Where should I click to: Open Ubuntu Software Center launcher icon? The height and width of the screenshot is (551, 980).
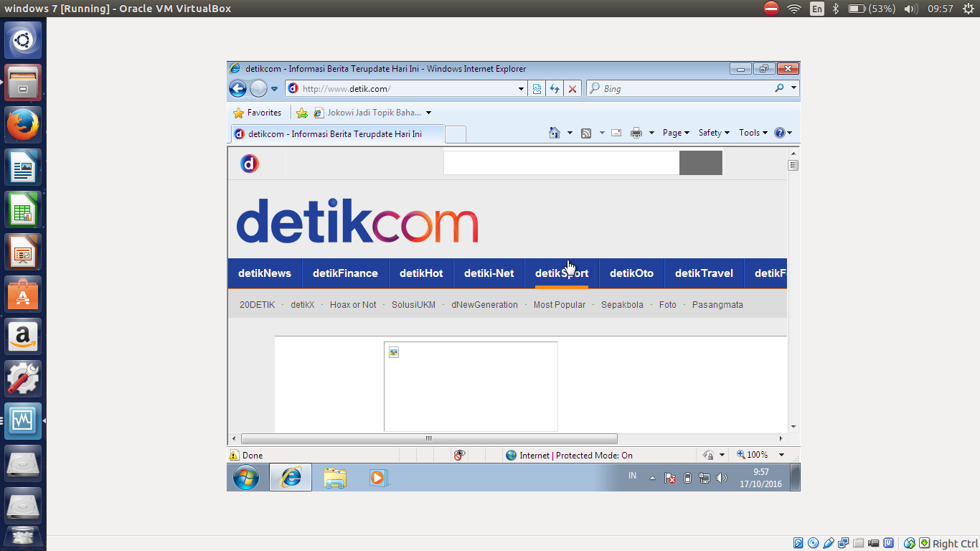click(23, 294)
